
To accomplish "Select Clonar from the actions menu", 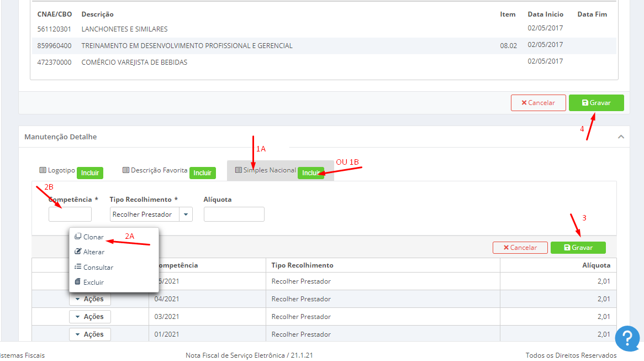I will coord(89,237).
